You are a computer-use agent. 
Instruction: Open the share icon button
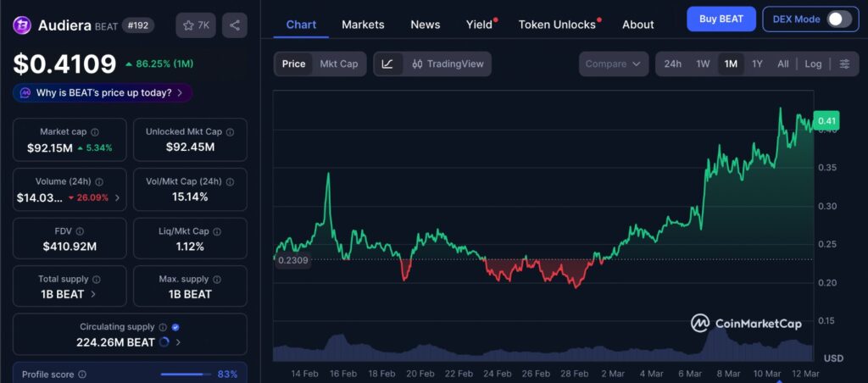[x=235, y=25]
